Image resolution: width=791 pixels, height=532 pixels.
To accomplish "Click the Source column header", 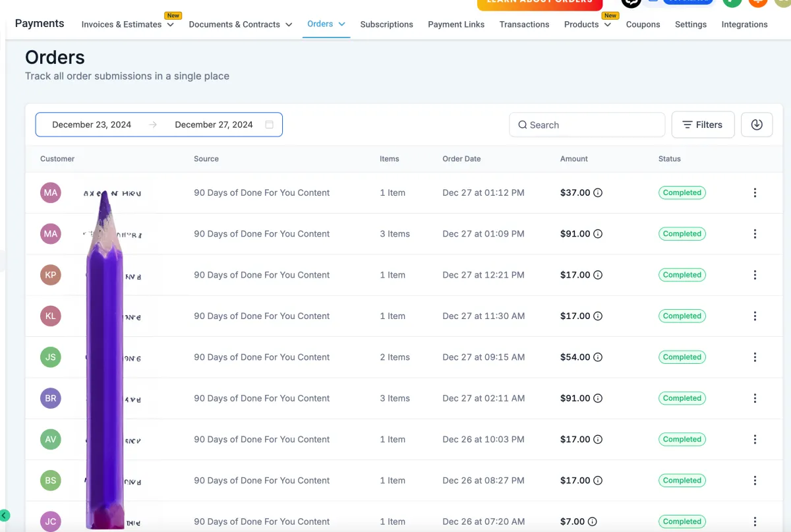I will click(206, 159).
